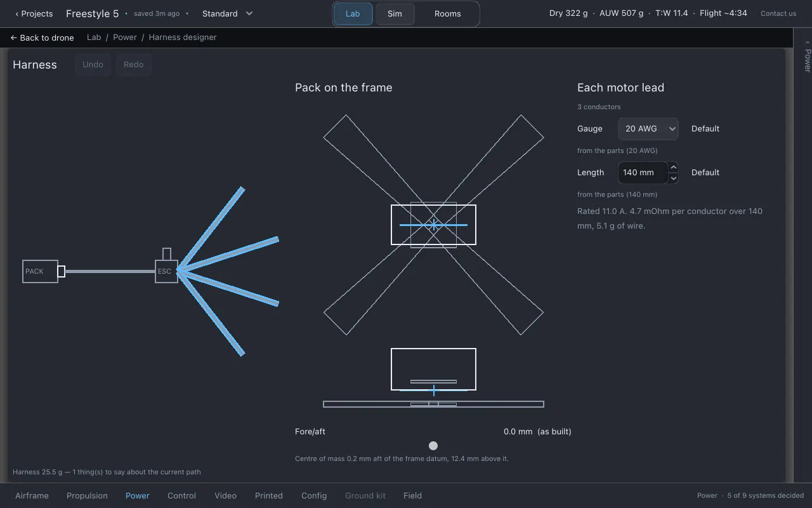Click the Fore/aft slider handle
812x508 pixels.
tap(433, 446)
